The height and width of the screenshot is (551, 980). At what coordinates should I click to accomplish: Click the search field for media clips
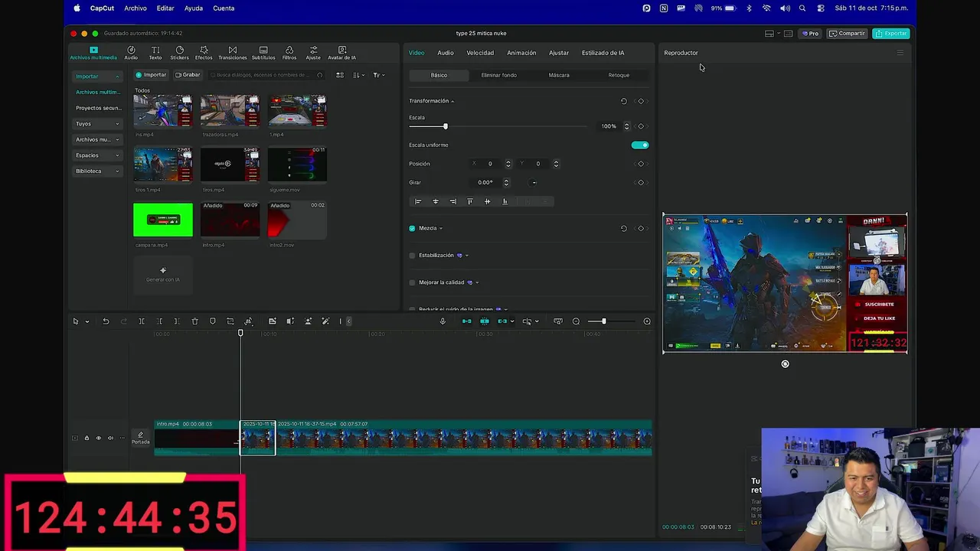click(x=266, y=75)
